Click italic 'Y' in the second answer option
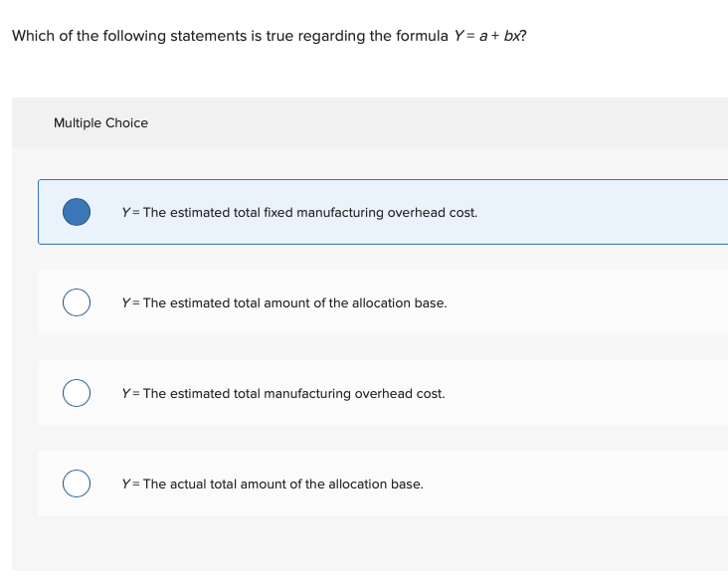The image size is (728, 581). point(125,302)
